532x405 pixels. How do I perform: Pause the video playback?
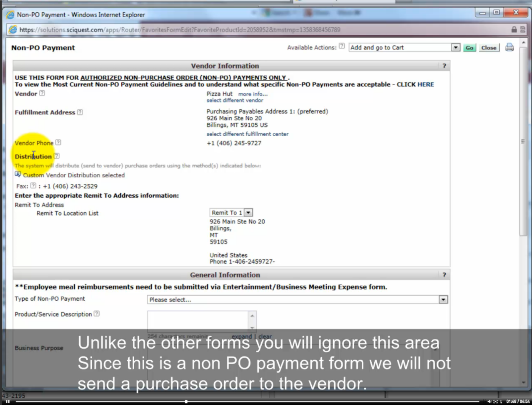click(8, 401)
